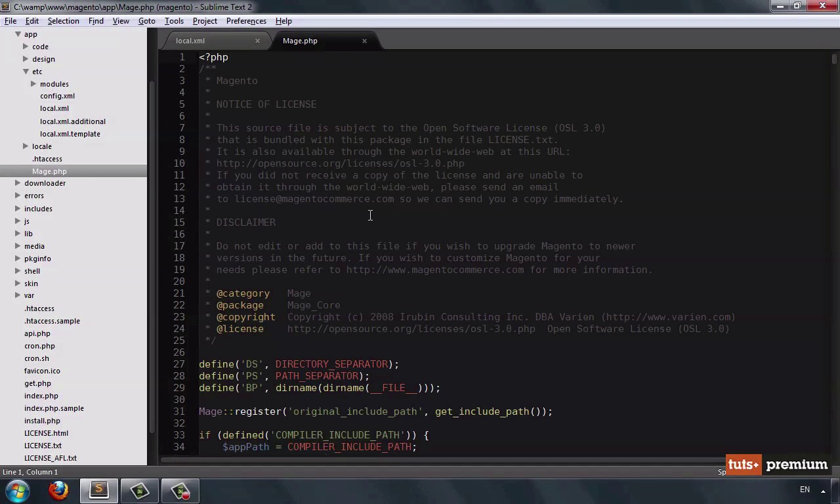Open the Preferences menu
The height and width of the screenshot is (504, 840).
(246, 21)
